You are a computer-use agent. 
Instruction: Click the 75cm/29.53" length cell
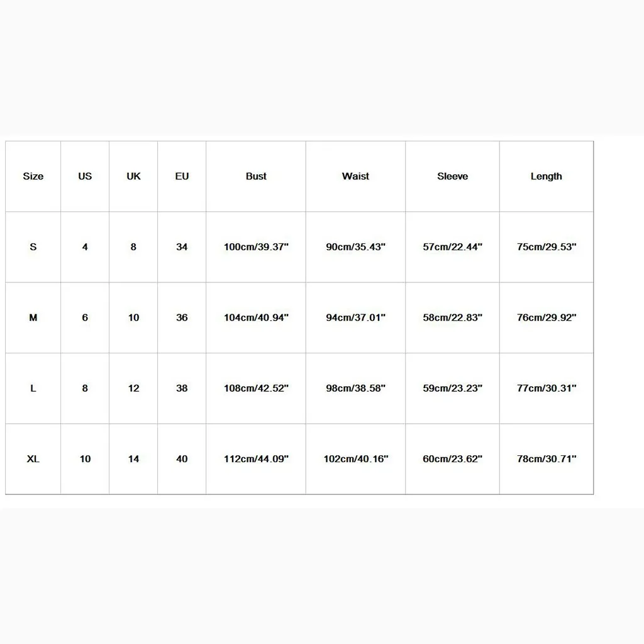(x=547, y=247)
